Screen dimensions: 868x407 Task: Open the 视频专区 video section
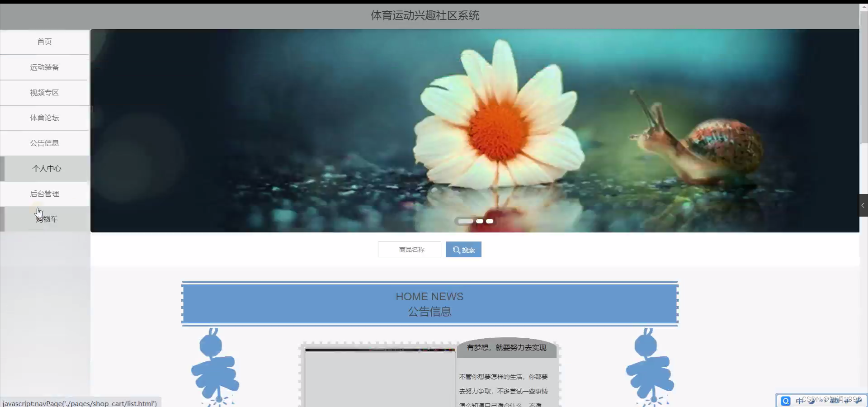44,92
